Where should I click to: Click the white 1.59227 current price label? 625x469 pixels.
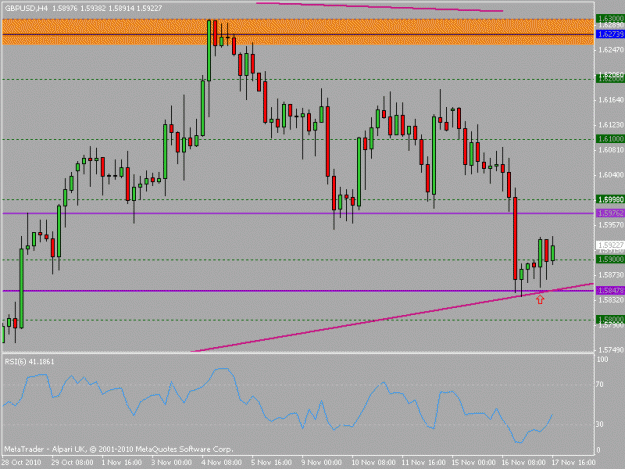610,245
